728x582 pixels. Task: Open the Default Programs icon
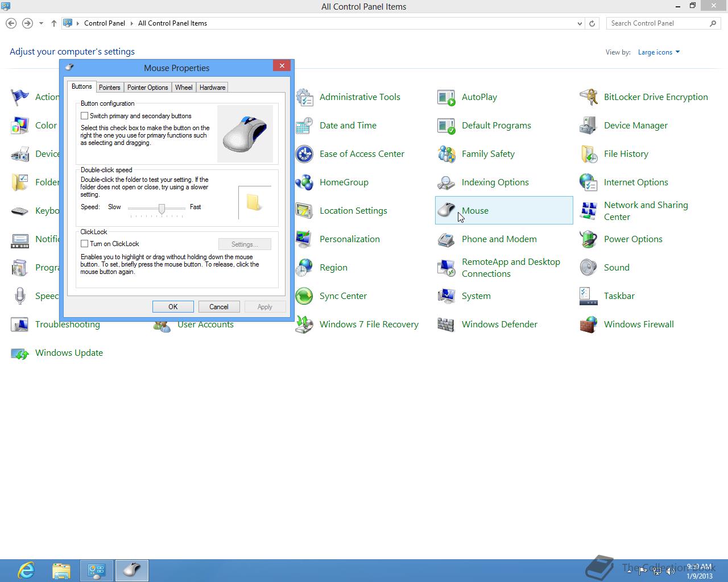(x=446, y=126)
